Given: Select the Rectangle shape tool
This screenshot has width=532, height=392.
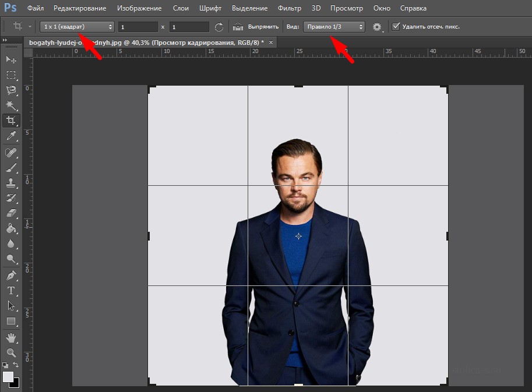Looking at the screenshot, I should point(11,321).
